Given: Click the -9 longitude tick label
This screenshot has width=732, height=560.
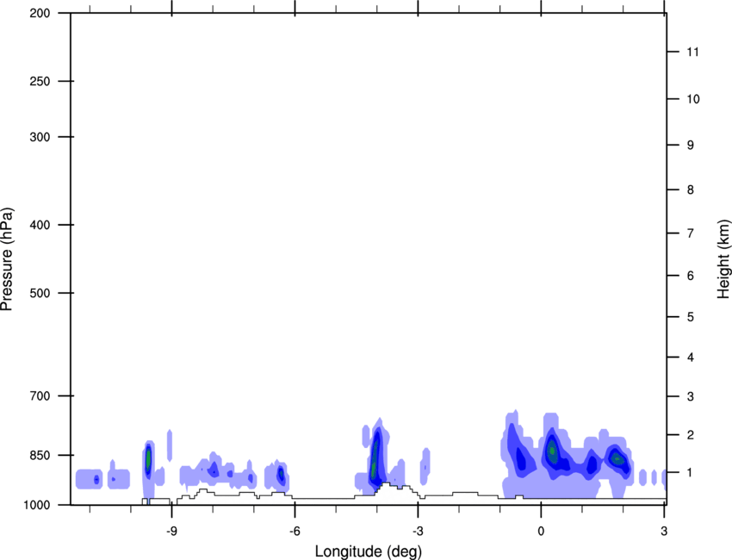Looking at the screenshot, I should (171, 532).
